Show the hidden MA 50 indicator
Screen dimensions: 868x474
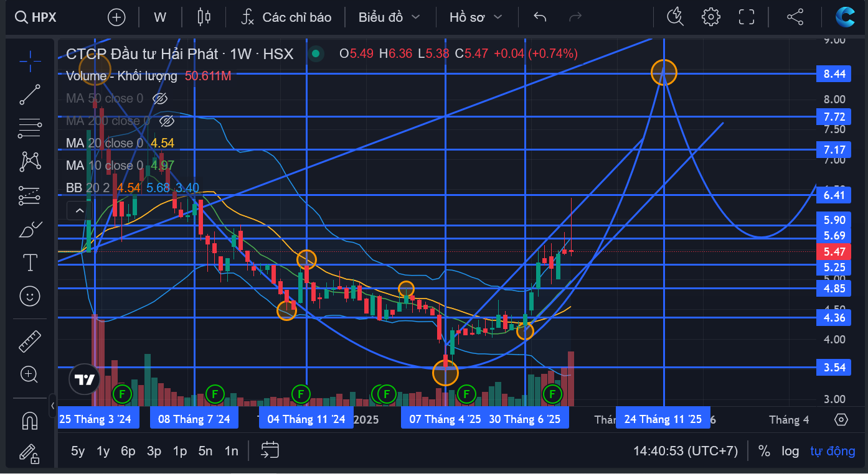160,98
